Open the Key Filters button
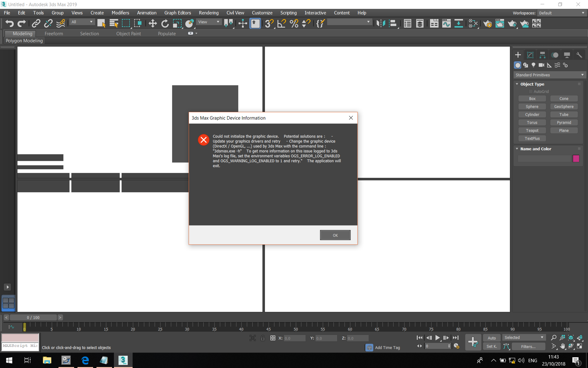 tap(528, 346)
